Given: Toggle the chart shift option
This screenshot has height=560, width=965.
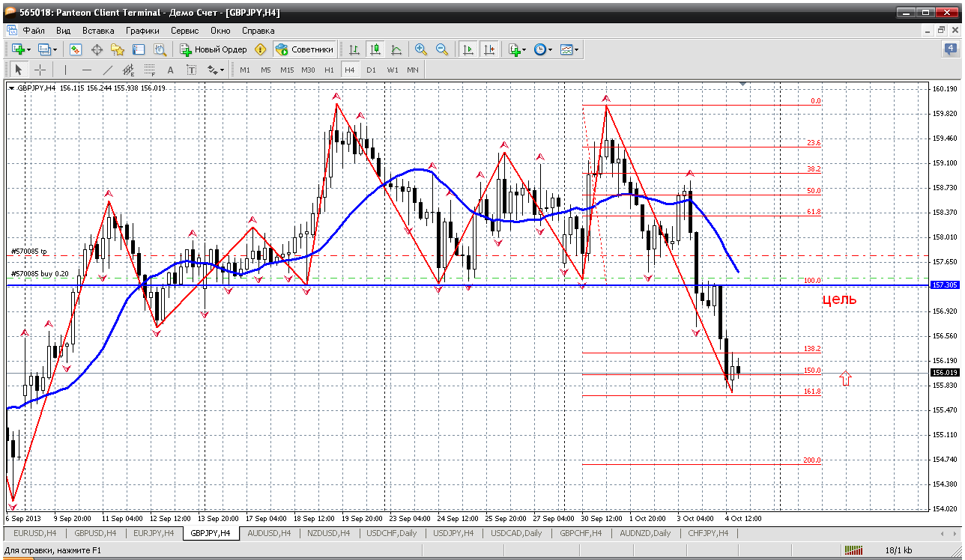Looking at the screenshot, I should click(489, 49).
